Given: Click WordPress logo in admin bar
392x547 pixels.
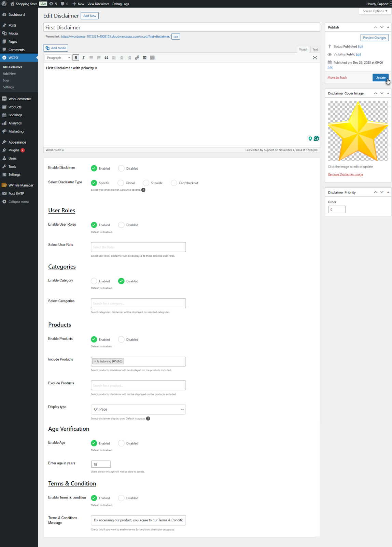Looking at the screenshot, I should 4,4.
